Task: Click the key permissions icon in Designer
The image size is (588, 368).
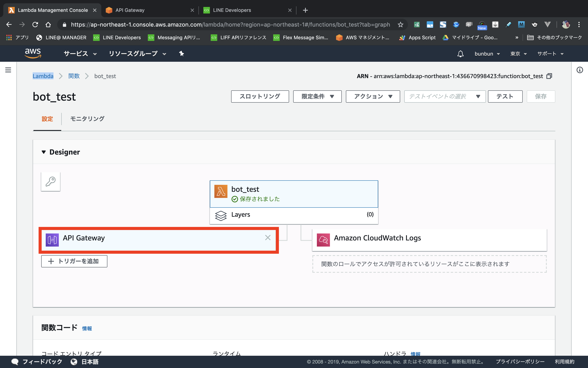Action: click(51, 182)
